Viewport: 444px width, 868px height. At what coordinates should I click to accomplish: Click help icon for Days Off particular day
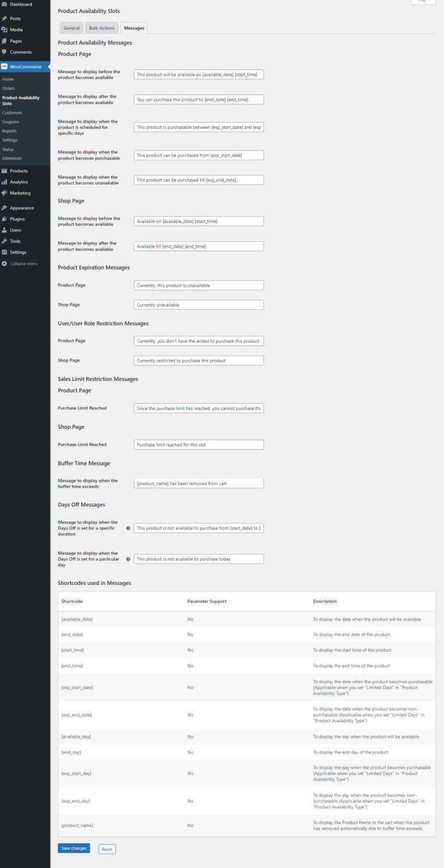point(128,559)
